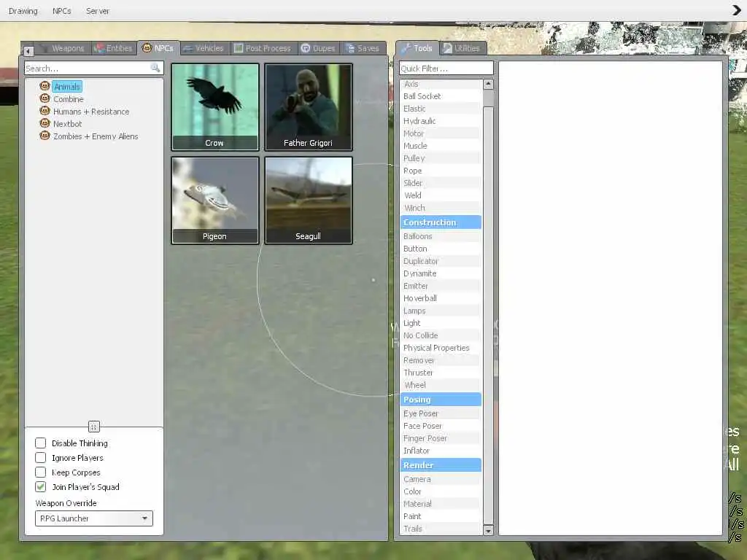Image resolution: width=747 pixels, height=560 pixels.
Task: Click the arrow icon at top-right of menu bar
Action: click(737, 10)
